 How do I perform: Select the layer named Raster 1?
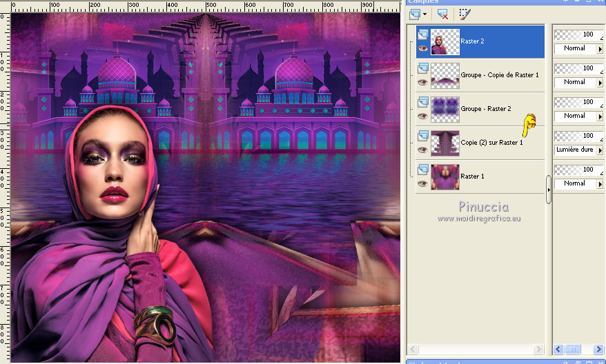pos(472,176)
